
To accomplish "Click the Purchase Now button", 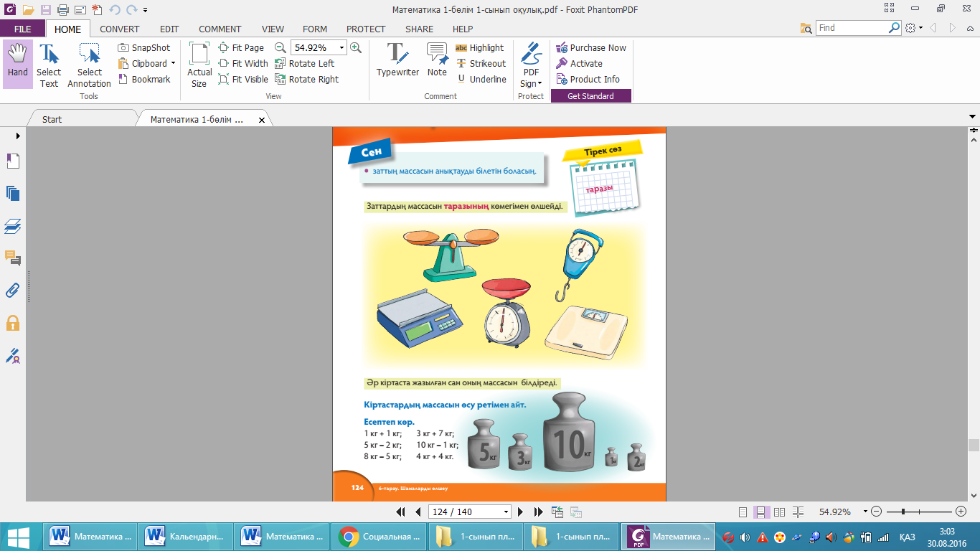I will (591, 48).
